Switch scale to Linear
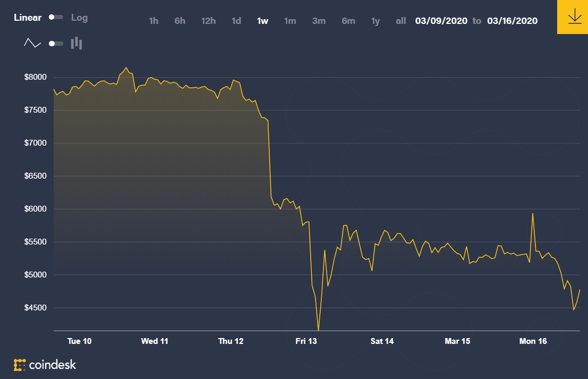This screenshot has width=588, height=379. 28,18
